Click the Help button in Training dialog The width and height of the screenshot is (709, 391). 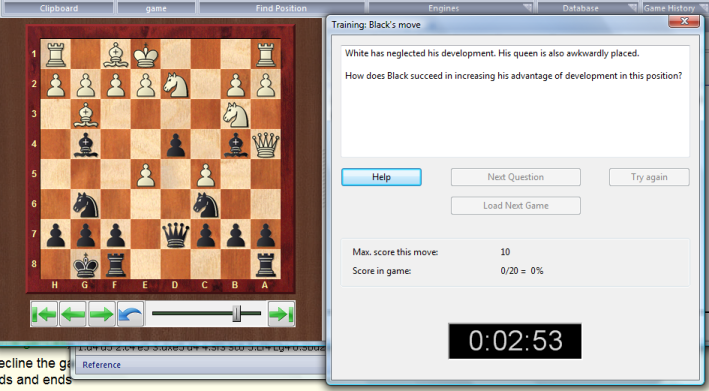tap(381, 177)
